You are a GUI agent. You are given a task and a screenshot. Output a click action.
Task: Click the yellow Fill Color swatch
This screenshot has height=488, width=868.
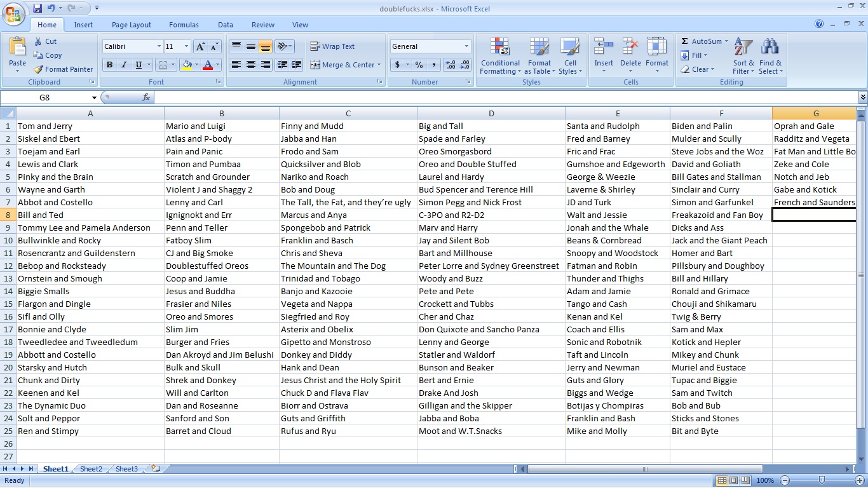tap(187, 65)
